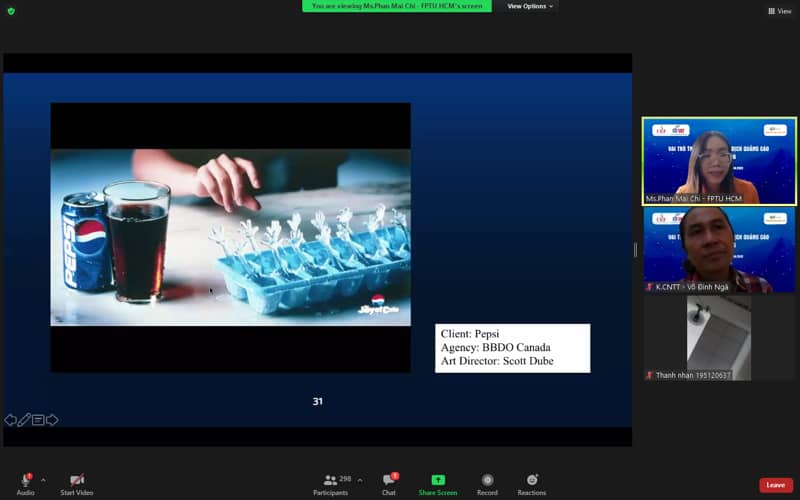Change layout via the View button
The width and height of the screenshot is (800, 500).
click(780, 11)
